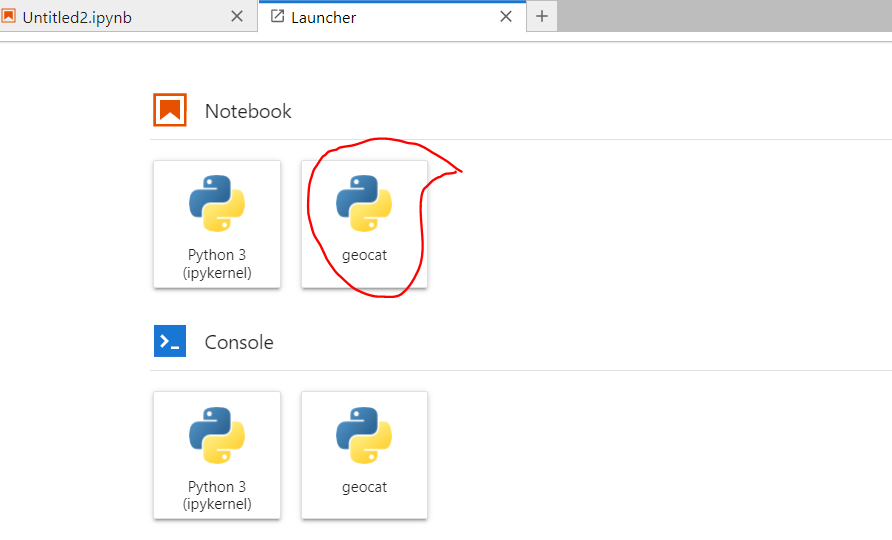This screenshot has width=892, height=540.
Task: Launch a Python 3 (ipykernel) notebook
Action: pos(217,224)
